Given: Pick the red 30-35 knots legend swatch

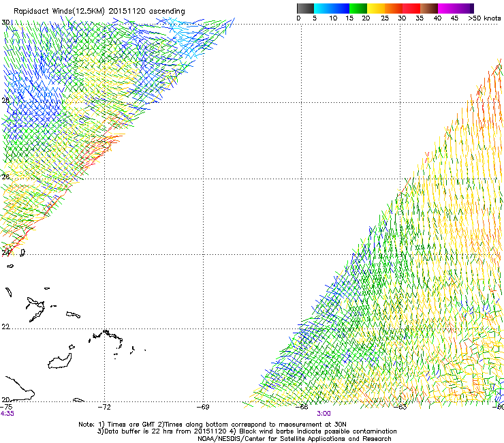Looking at the screenshot, I should 411,8.
